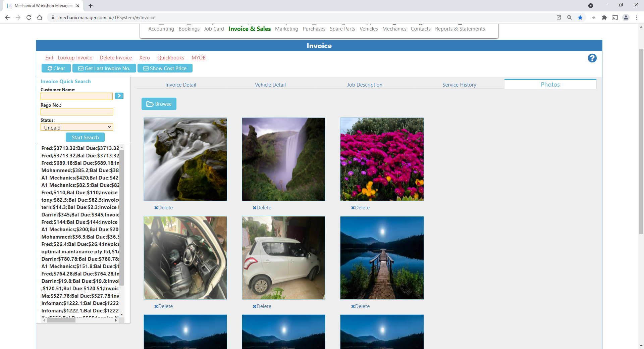Image resolution: width=644 pixels, height=349 pixels.
Task: Click the Browse photos button
Action: [159, 104]
